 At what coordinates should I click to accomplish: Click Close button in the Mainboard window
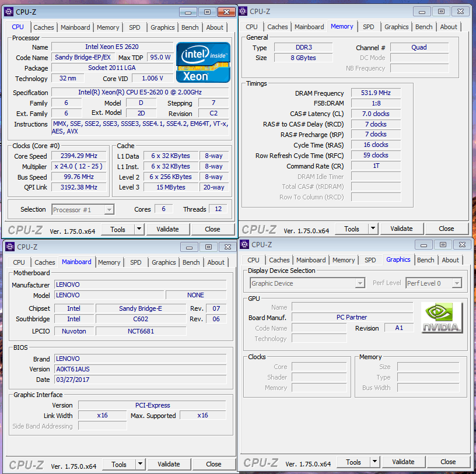[213, 464]
